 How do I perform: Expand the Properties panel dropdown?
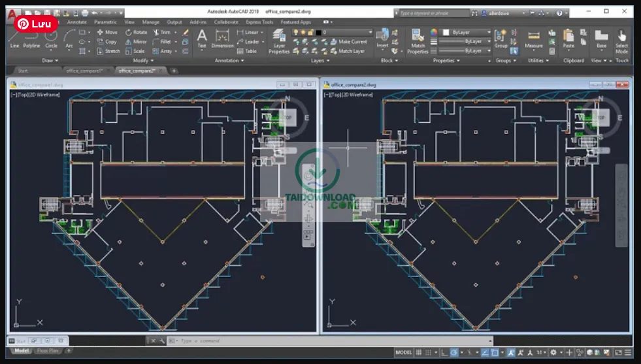(446, 61)
